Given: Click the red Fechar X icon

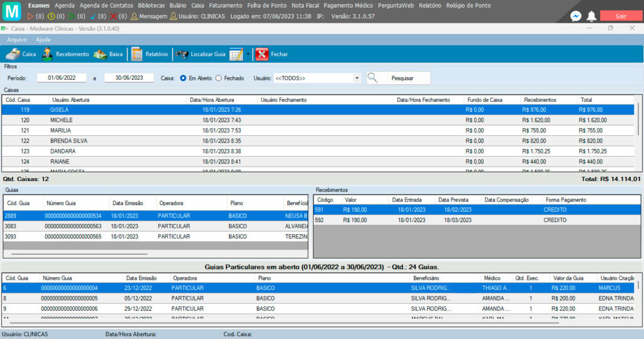Looking at the screenshot, I should (262, 54).
